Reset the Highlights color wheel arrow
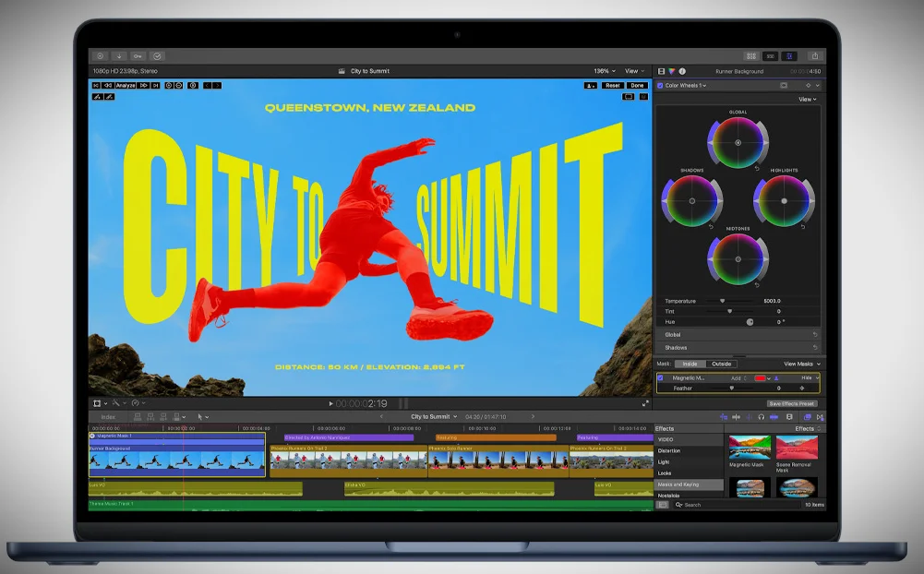Image resolution: width=924 pixels, height=574 pixels. coord(803,227)
